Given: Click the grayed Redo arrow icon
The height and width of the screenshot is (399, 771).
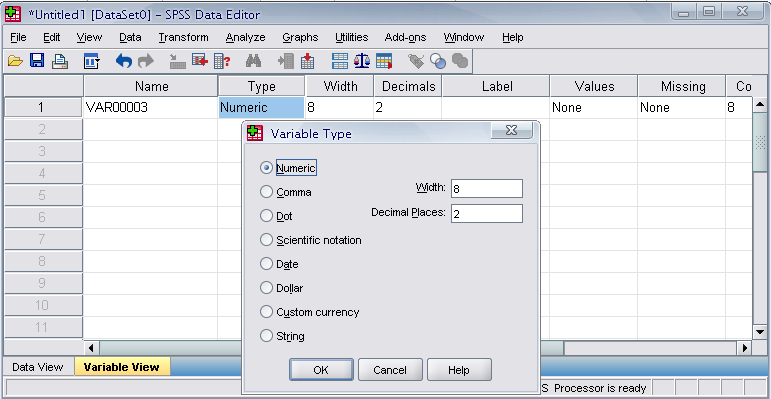Looking at the screenshot, I should coord(146,61).
